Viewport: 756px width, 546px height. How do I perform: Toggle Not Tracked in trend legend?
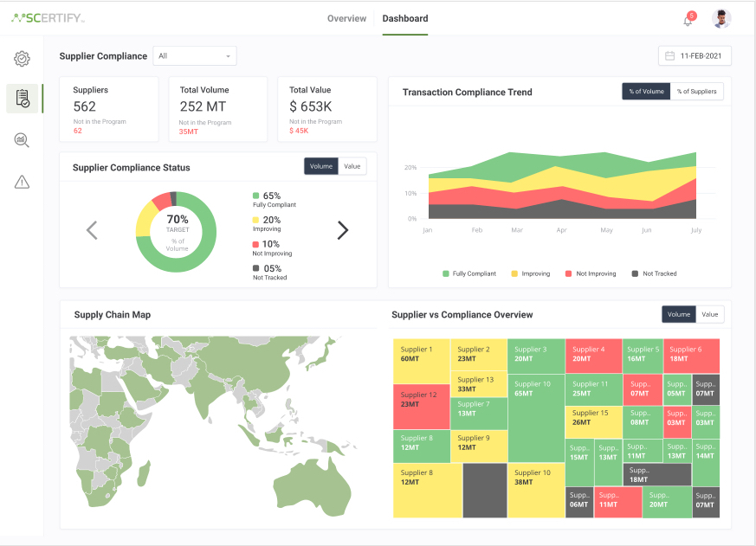point(655,273)
